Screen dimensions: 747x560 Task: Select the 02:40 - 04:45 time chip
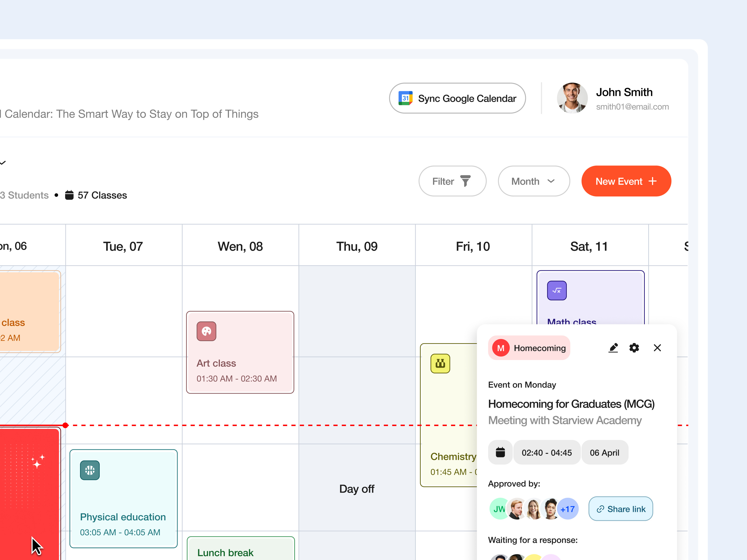pyautogui.click(x=546, y=452)
